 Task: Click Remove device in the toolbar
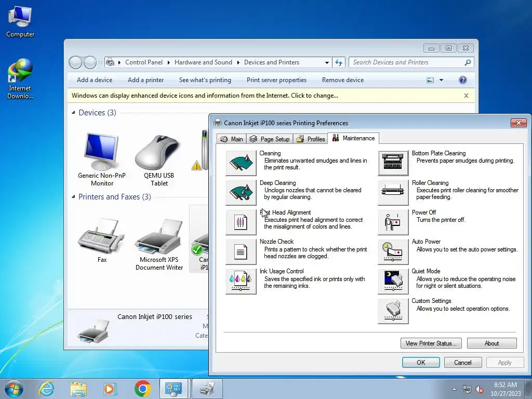pos(343,80)
